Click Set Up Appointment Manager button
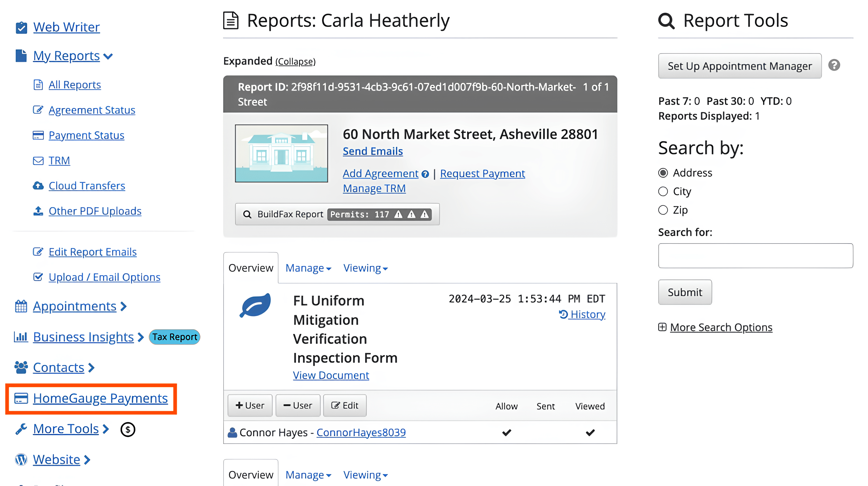Image resolution: width=868 pixels, height=486 pixels. click(740, 66)
